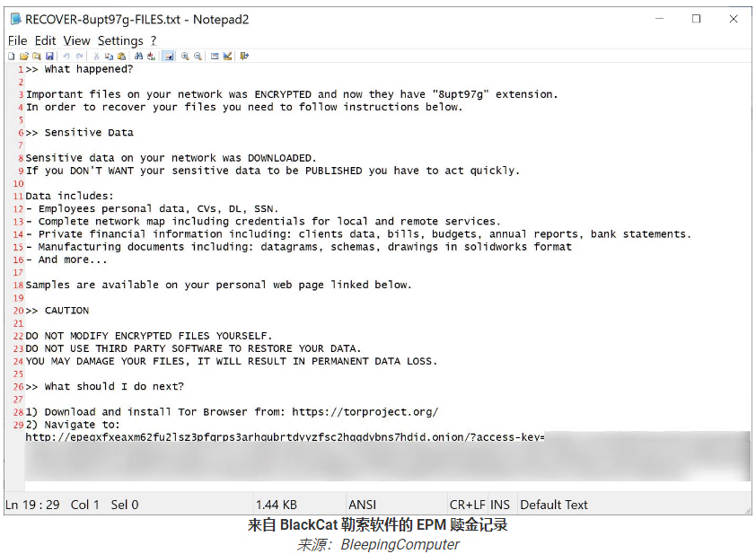
Task: Toggle INS insert mode in status bar
Action: pyautogui.click(x=500, y=505)
